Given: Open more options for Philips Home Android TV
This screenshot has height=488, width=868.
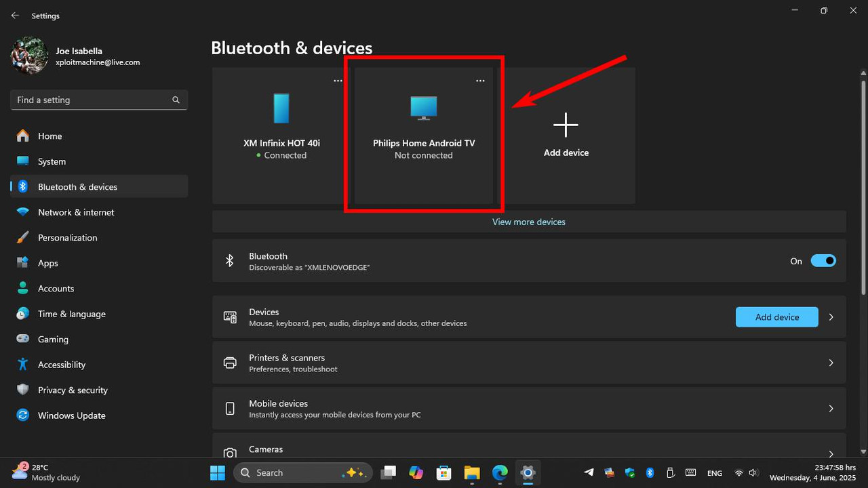Looking at the screenshot, I should coord(480,81).
